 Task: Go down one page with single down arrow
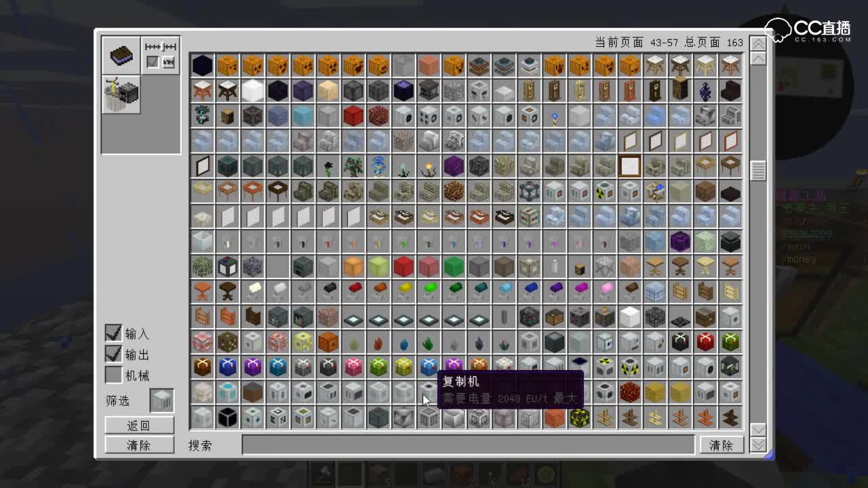click(x=758, y=430)
